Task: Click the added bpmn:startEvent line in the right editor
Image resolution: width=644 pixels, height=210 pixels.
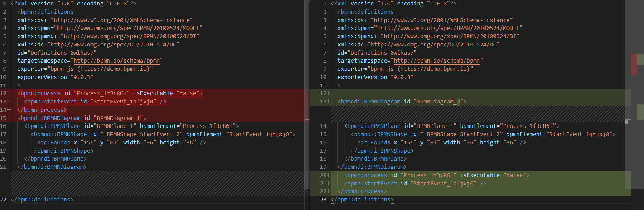Action: click(415, 183)
